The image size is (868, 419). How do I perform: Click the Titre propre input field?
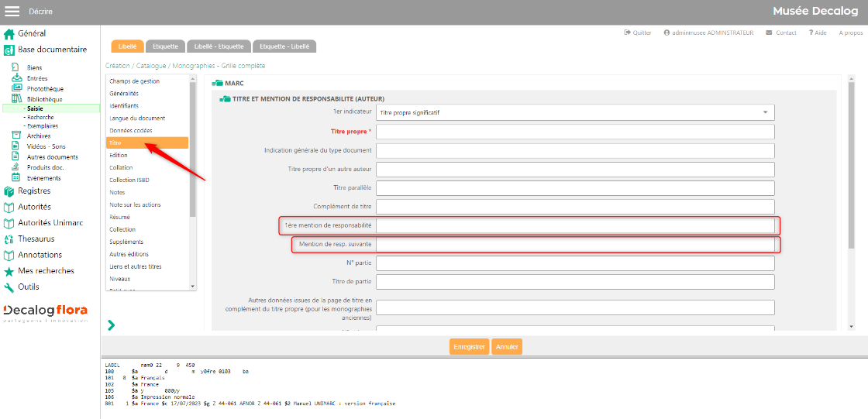tap(575, 132)
